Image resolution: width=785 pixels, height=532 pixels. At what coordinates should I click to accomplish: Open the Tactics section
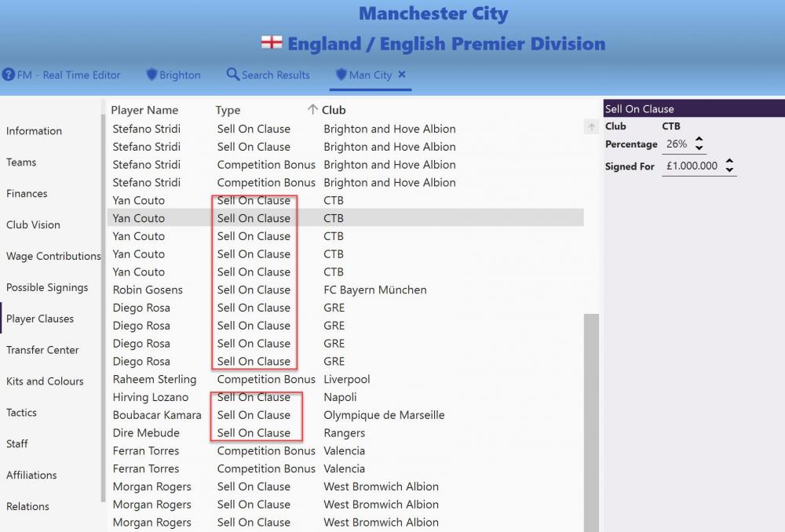(x=21, y=413)
